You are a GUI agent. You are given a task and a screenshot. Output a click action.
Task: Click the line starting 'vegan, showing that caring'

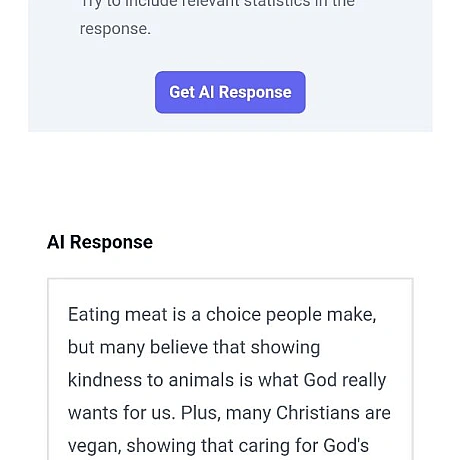pyautogui.click(x=218, y=446)
